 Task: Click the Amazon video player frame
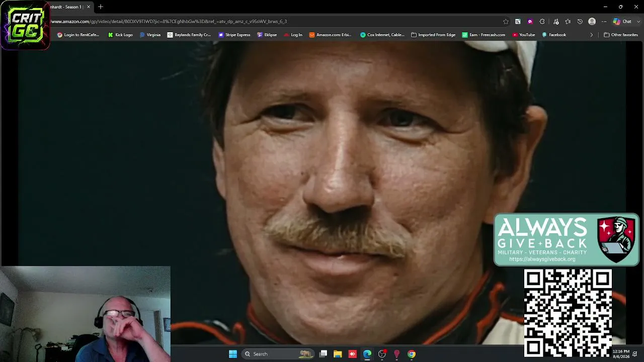pos(322,193)
